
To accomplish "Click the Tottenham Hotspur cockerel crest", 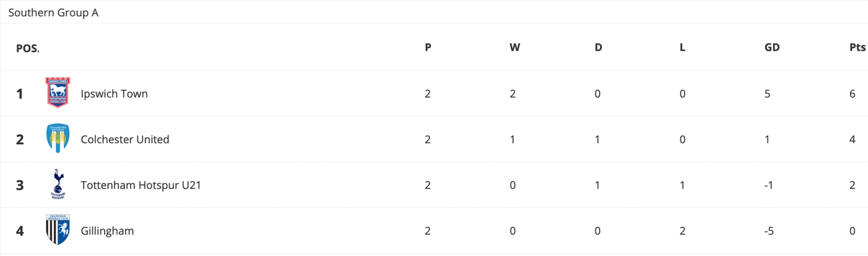I will click(58, 184).
